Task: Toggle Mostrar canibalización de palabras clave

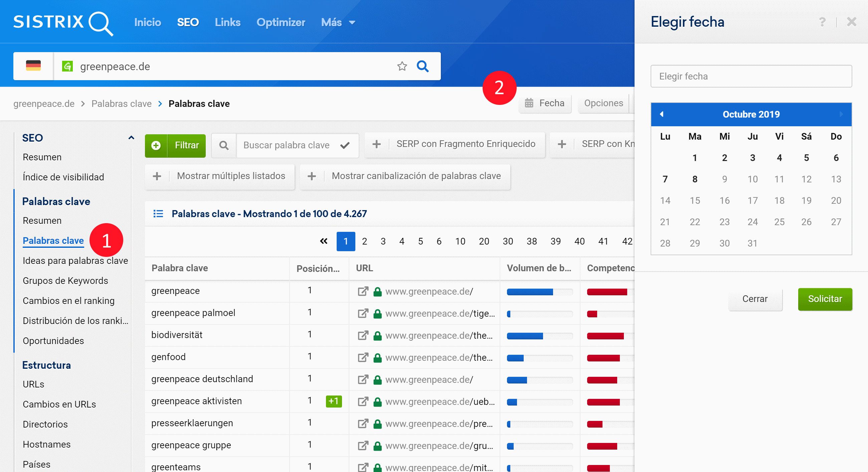Action: pyautogui.click(x=405, y=176)
